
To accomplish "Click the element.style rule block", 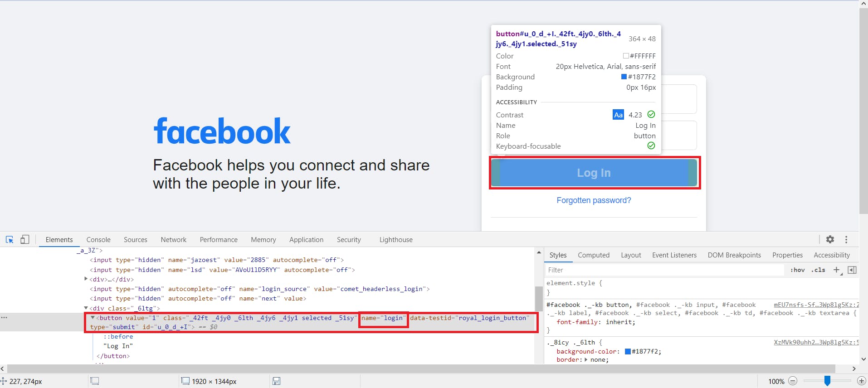I will click(x=574, y=287).
